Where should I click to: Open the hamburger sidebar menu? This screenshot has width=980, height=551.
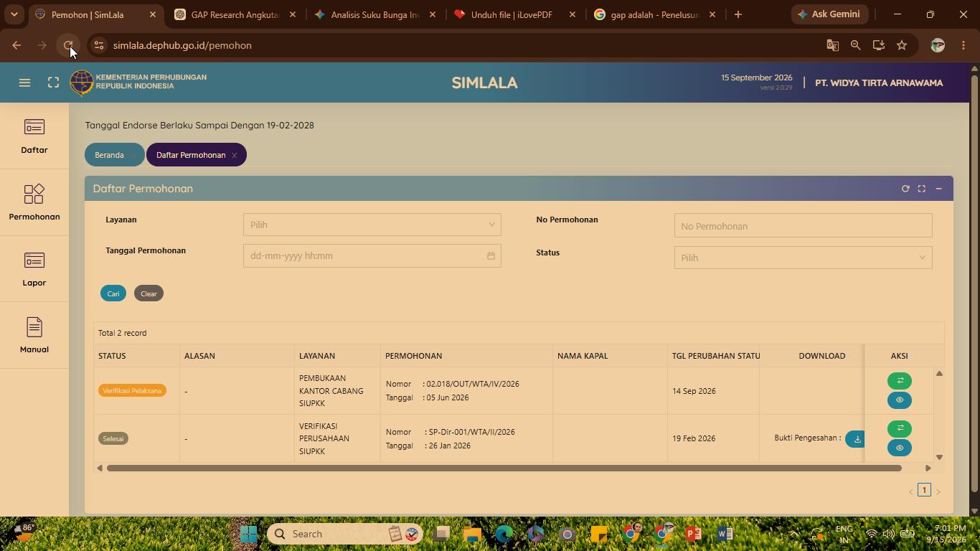(24, 83)
